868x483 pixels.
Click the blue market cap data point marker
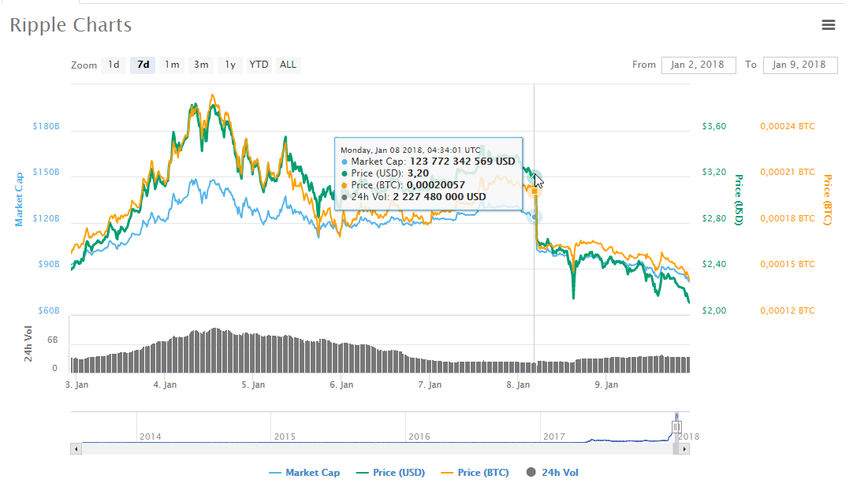[535, 217]
